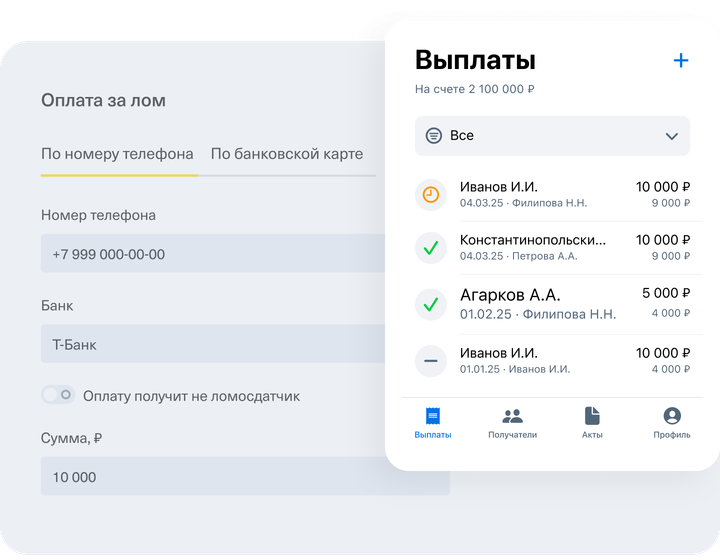Select the Выплаты bottom navigation tab
Image resolution: width=720 pixels, height=560 pixels.
click(x=433, y=423)
